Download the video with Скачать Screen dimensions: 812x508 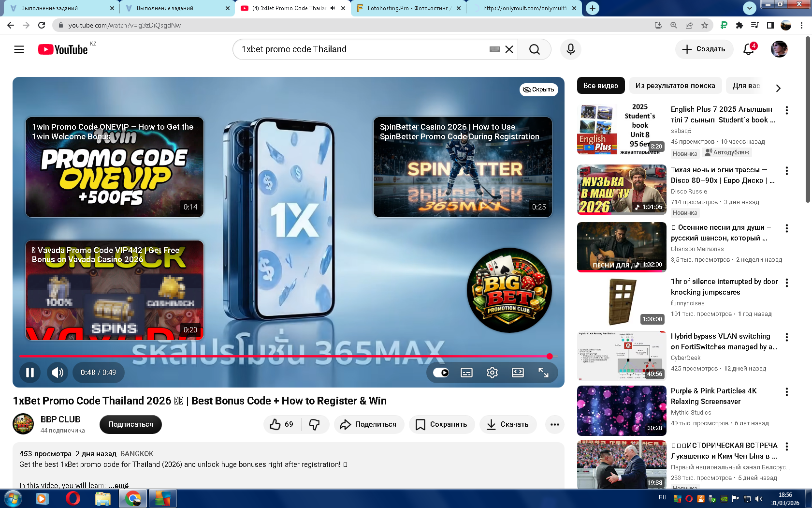click(507, 424)
